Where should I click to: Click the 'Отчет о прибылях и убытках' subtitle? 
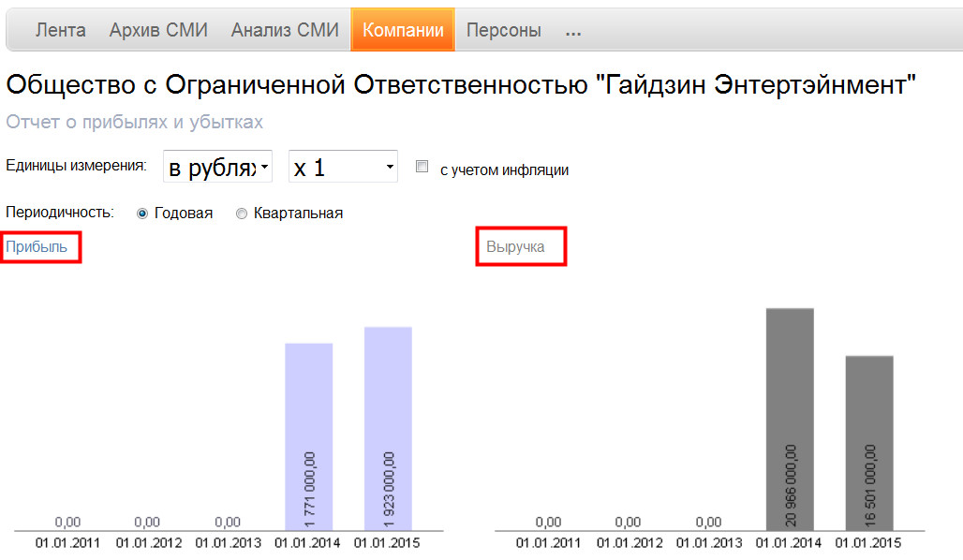[135, 122]
